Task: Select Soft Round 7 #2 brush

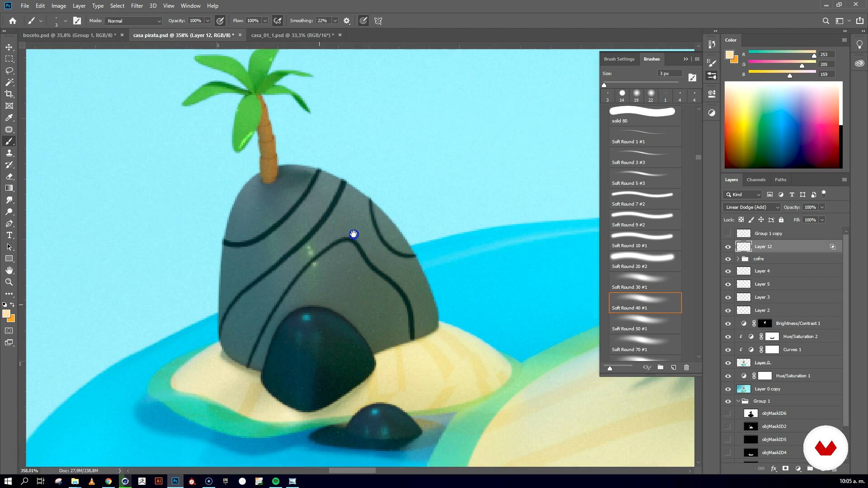Action: pyautogui.click(x=645, y=199)
